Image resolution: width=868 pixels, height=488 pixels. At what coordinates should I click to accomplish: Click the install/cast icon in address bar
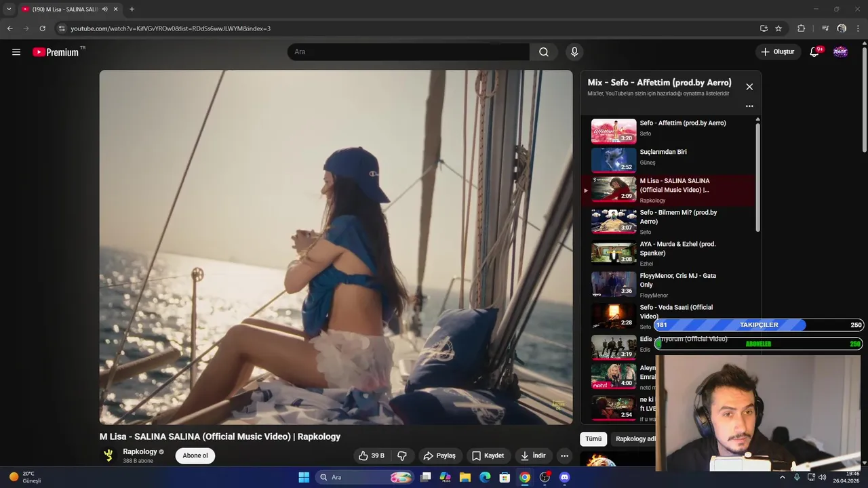(764, 28)
